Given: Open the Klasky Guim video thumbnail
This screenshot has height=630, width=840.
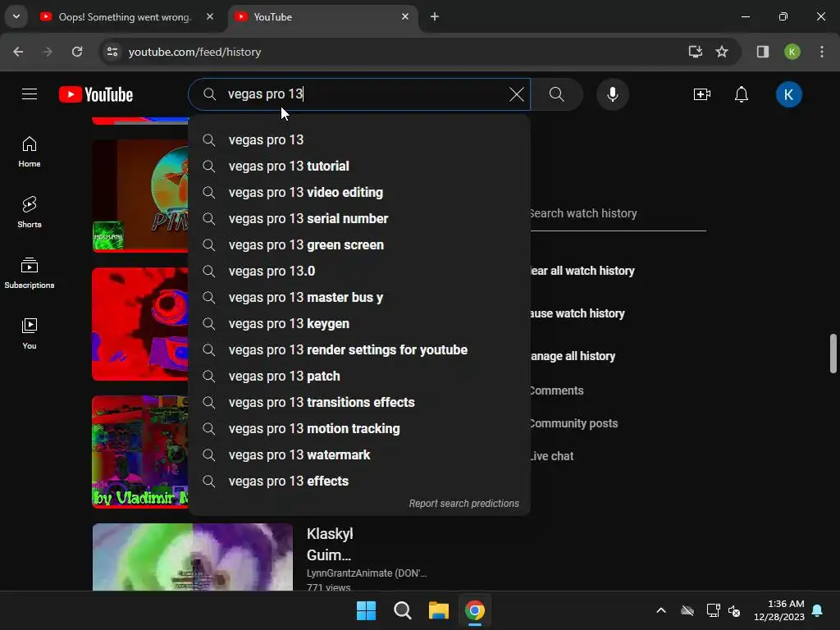Looking at the screenshot, I should (192, 557).
